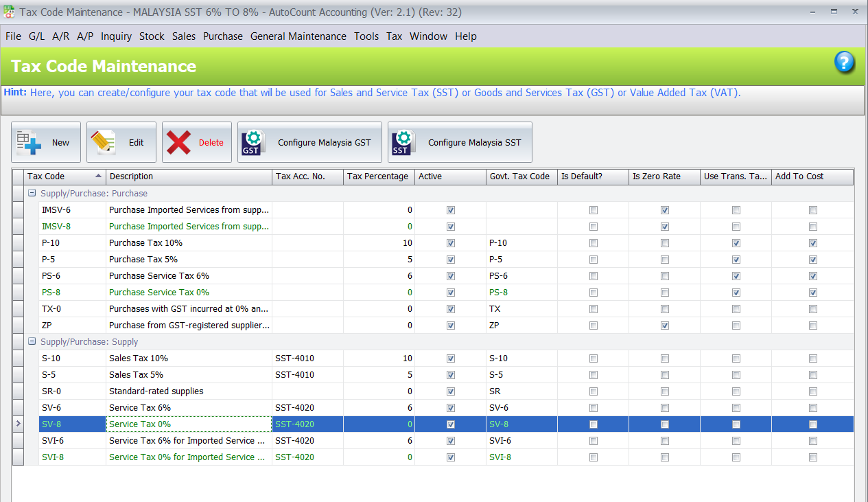Click the Tax Code column sort arrow
The width and height of the screenshot is (868, 502).
point(98,176)
